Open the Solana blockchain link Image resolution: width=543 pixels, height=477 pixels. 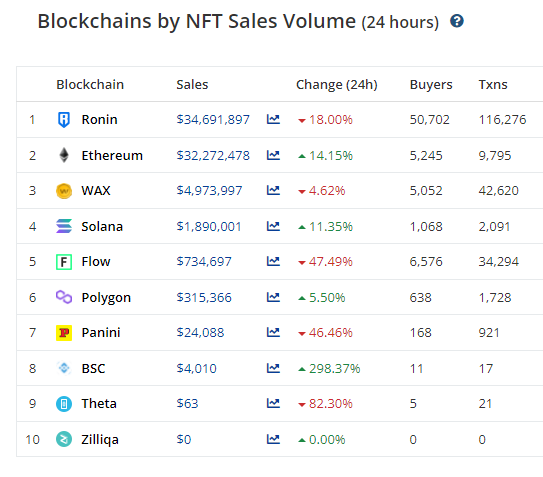pyautogui.click(x=102, y=227)
